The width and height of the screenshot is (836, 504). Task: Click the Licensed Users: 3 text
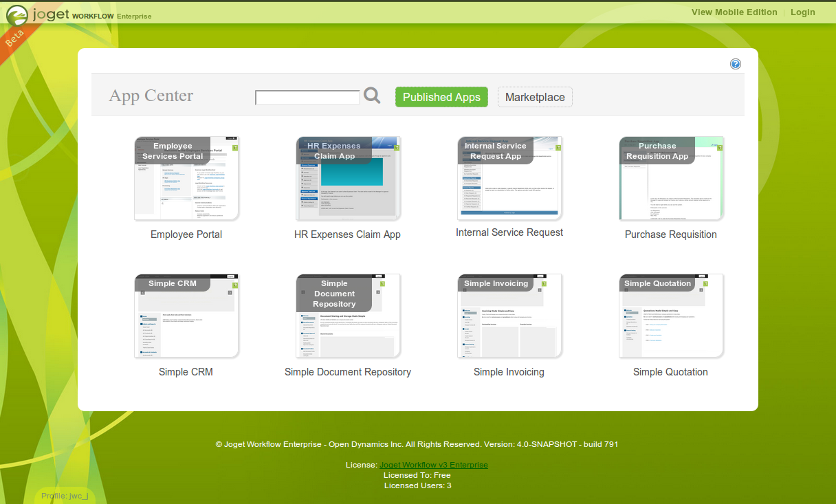click(417, 485)
